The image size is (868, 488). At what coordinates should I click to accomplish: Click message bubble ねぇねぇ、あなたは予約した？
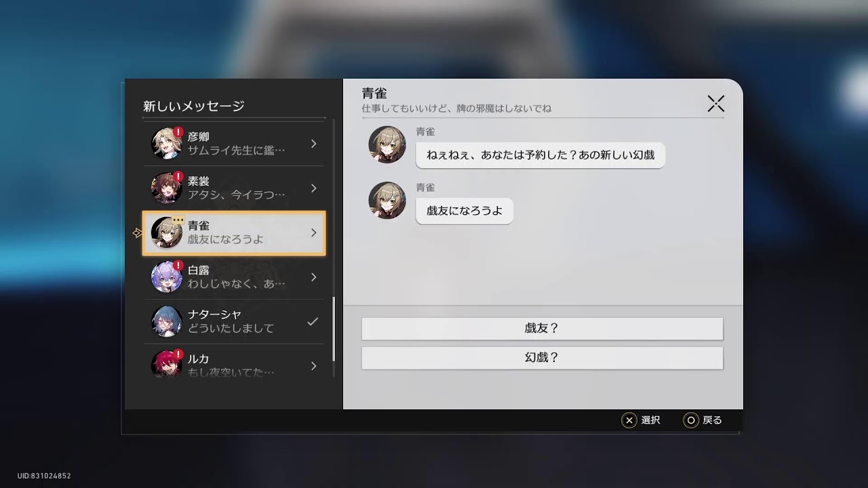coord(540,155)
